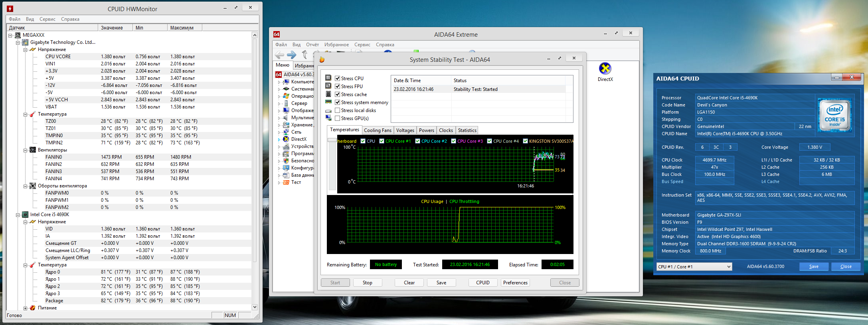Select the Сеть network icon in AIDA64 tree
Viewport: 868px width, 325px height.
click(286, 132)
